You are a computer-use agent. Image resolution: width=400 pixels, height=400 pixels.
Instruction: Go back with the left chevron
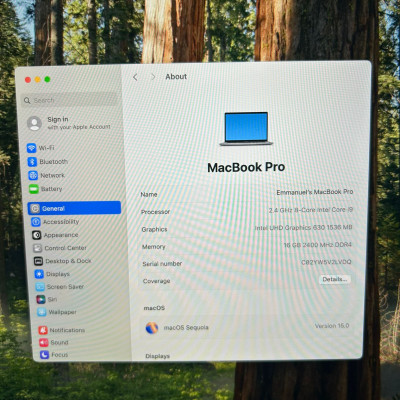tap(135, 77)
